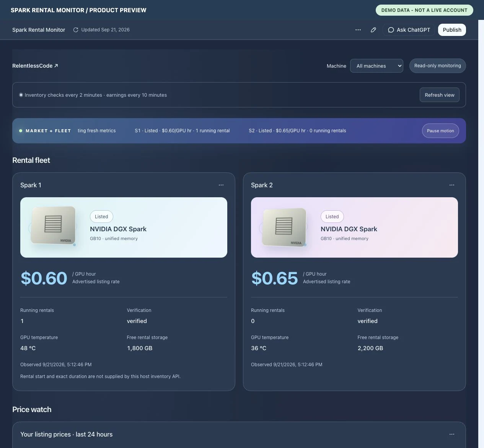Screen dimensions: 484x448
Task: Click the $0.60 listing rate
Action: click(x=44, y=278)
